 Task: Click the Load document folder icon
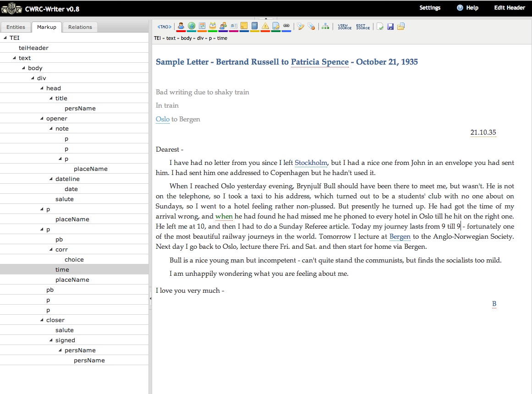[401, 27]
